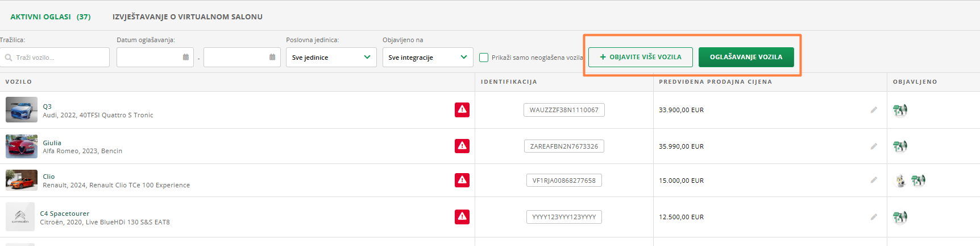Enable 'Prikaži samo neoglašena vozila' checkbox
Screen dimensions: 980x246
pos(484,58)
